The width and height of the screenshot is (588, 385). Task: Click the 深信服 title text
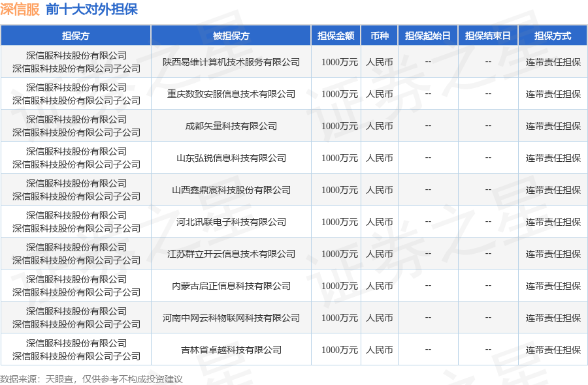pos(20,9)
